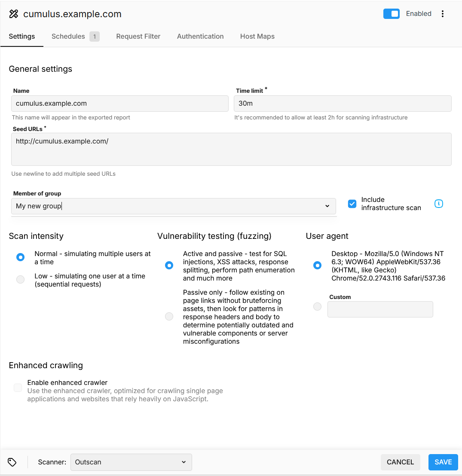Screen dimensions: 462x476
Task: Click the SAVE button
Action: (443, 462)
